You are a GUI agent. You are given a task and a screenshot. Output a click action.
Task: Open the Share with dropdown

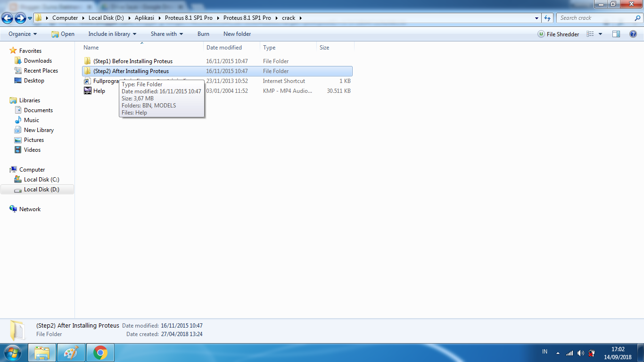(x=167, y=34)
